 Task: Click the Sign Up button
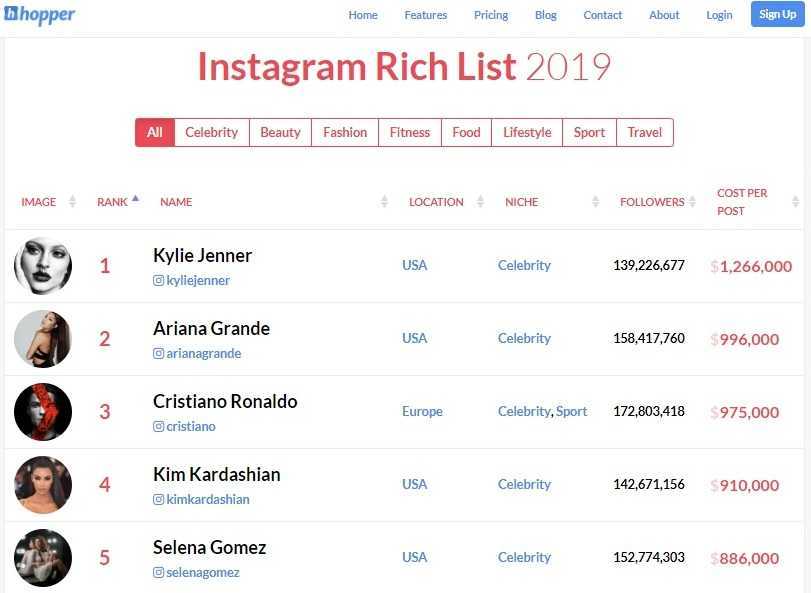777,14
